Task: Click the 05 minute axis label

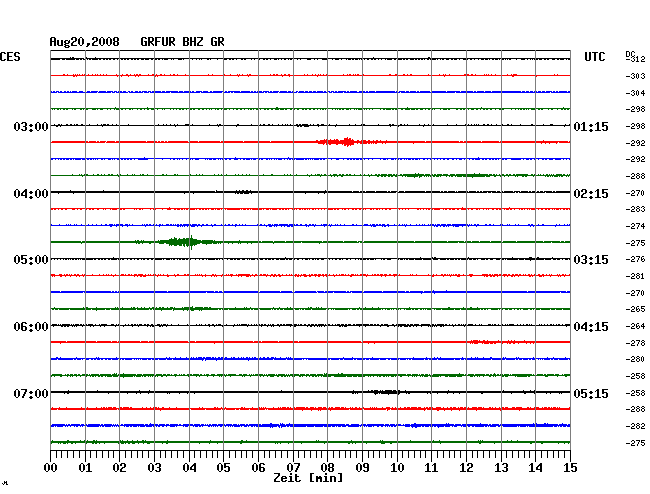Action: [223, 468]
